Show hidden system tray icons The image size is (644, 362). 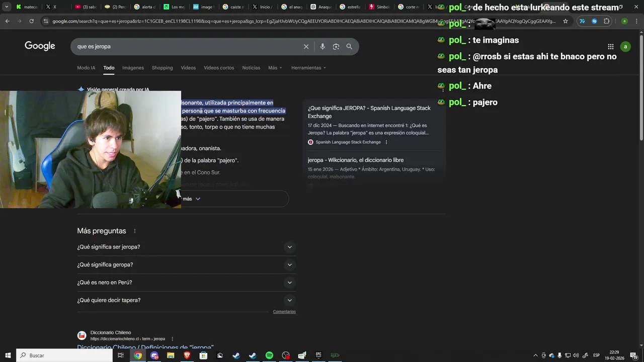point(535,355)
